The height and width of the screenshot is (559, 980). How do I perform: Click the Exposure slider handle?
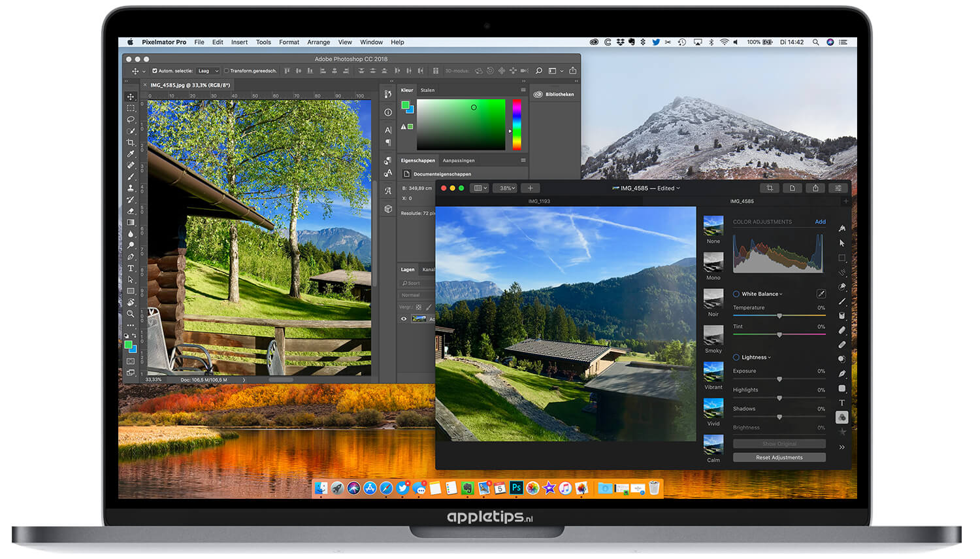tap(779, 379)
